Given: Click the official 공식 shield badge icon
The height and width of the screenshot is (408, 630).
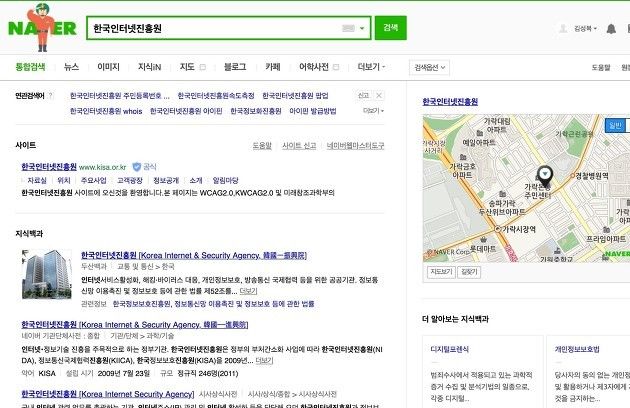Looking at the screenshot, I should tap(137, 167).
